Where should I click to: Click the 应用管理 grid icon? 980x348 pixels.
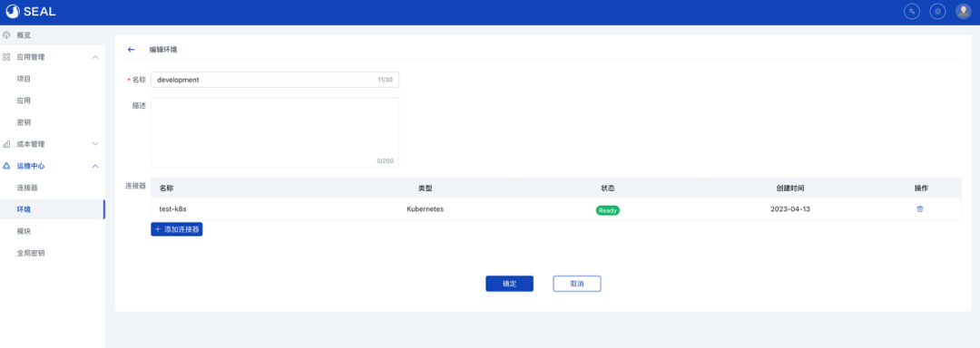point(6,57)
